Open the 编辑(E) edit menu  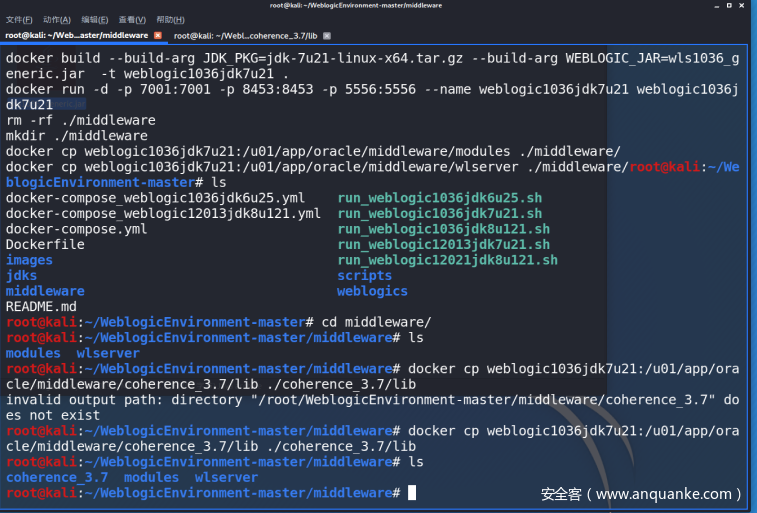[x=95, y=19]
